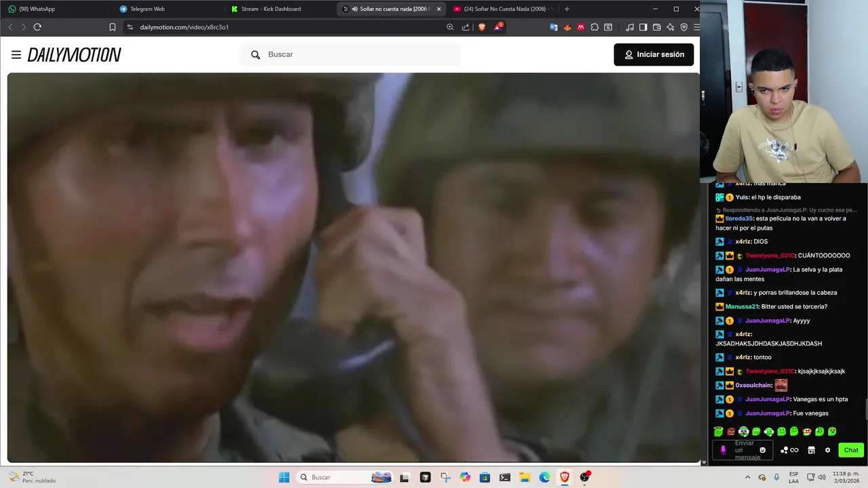Pick the angel halo green emote
The image size is (868, 488).
pos(718,431)
